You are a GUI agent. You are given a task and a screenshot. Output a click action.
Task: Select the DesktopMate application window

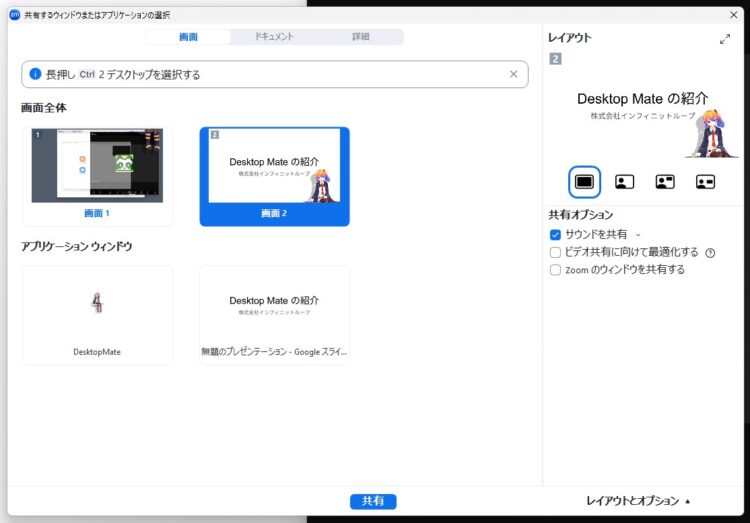[97, 315]
